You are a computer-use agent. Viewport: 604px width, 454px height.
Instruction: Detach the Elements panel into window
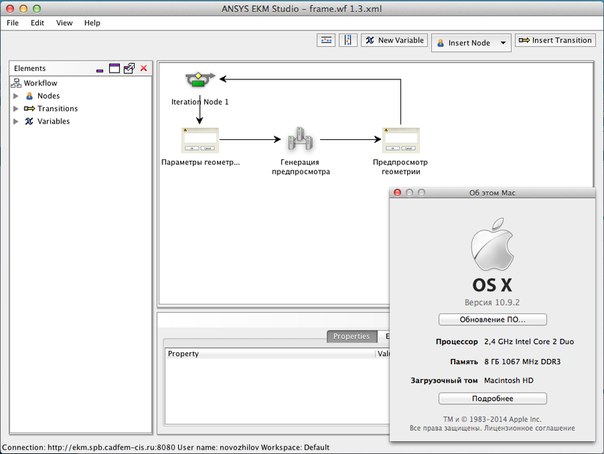pos(129,68)
